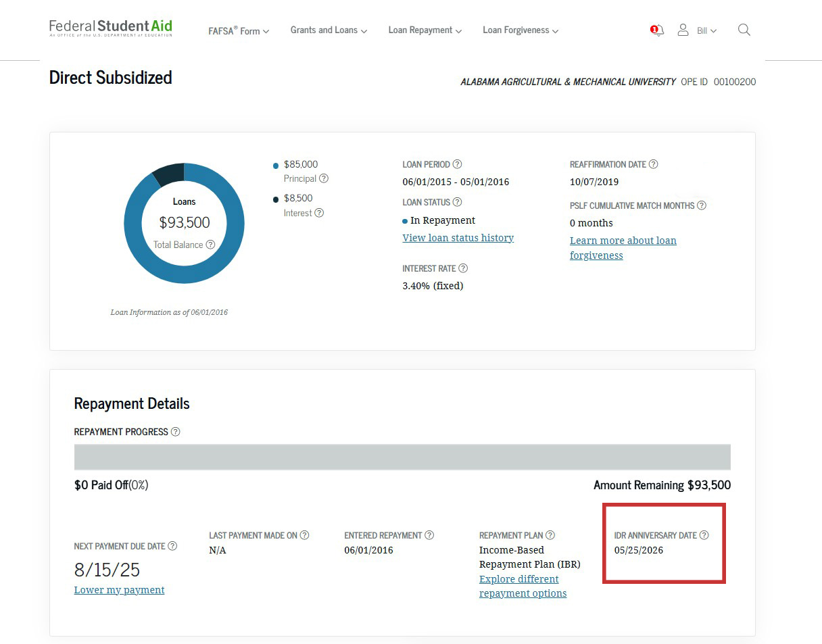Select the Loan Repayment menu item

(x=425, y=30)
